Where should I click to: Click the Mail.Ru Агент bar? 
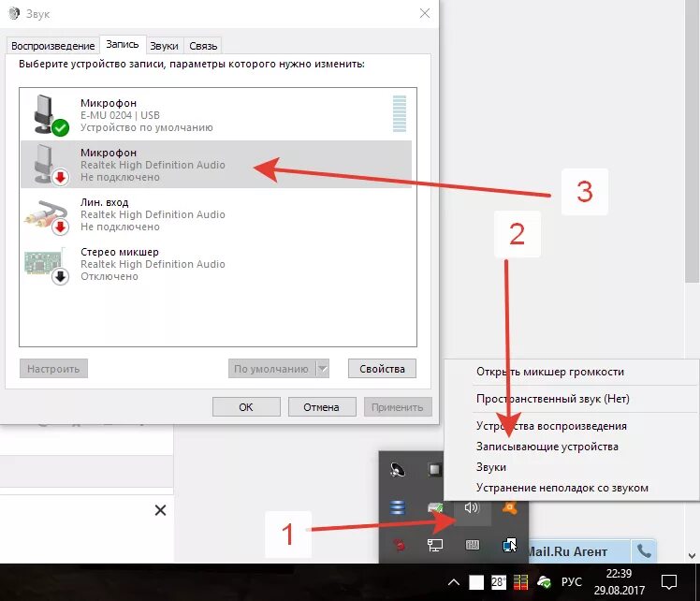point(578,551)
